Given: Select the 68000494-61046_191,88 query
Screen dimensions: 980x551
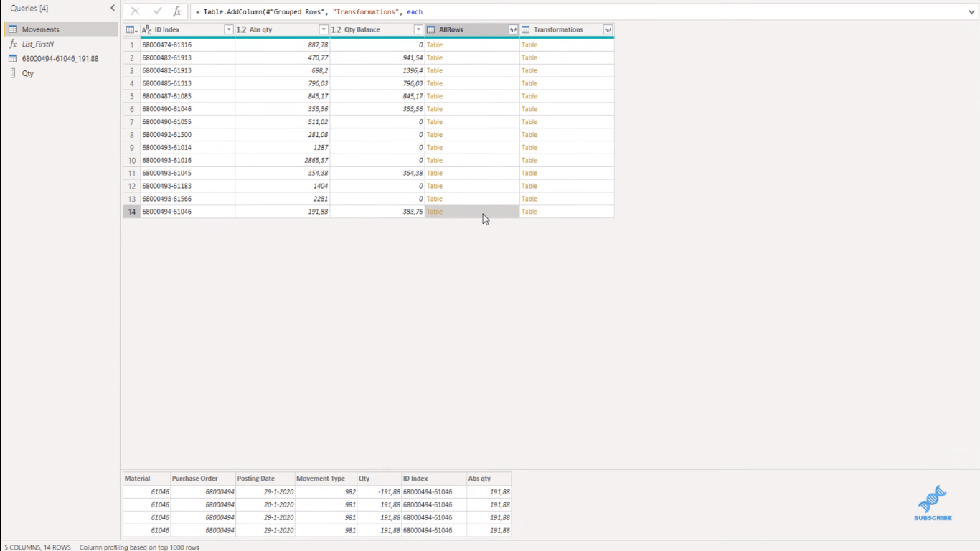Looking at the screenshot, I should point(60,58).
